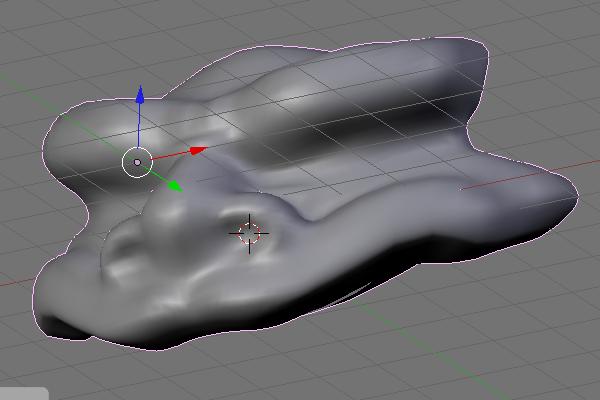Click the white manipulator center circle
This screenshot has height=400, width=600.
[137, 162]
